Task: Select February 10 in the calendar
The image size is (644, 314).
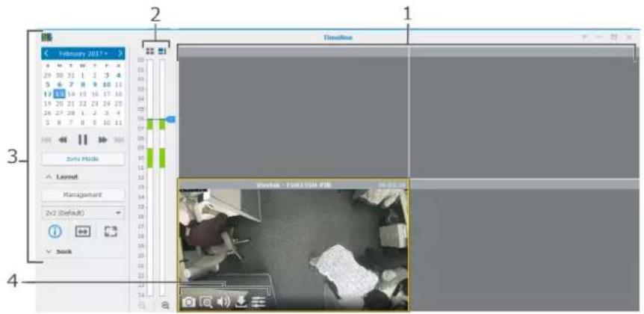Action: 107,84
